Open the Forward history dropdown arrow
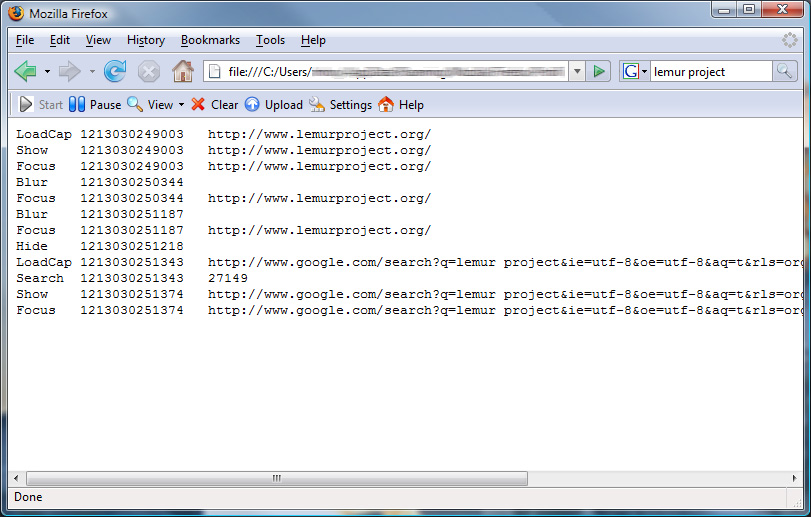Viewport: 811px width, 517px height. (x=92, y=71)
